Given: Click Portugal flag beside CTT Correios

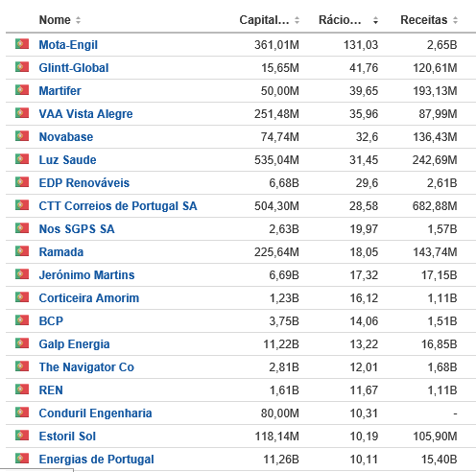Looking at the screenshot, I should pos(22,205).
